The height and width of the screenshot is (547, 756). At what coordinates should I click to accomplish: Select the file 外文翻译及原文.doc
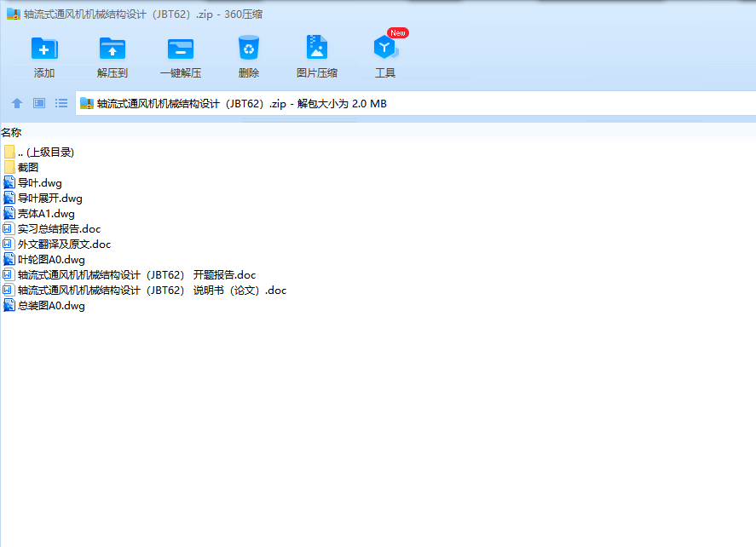coord(64,245)
